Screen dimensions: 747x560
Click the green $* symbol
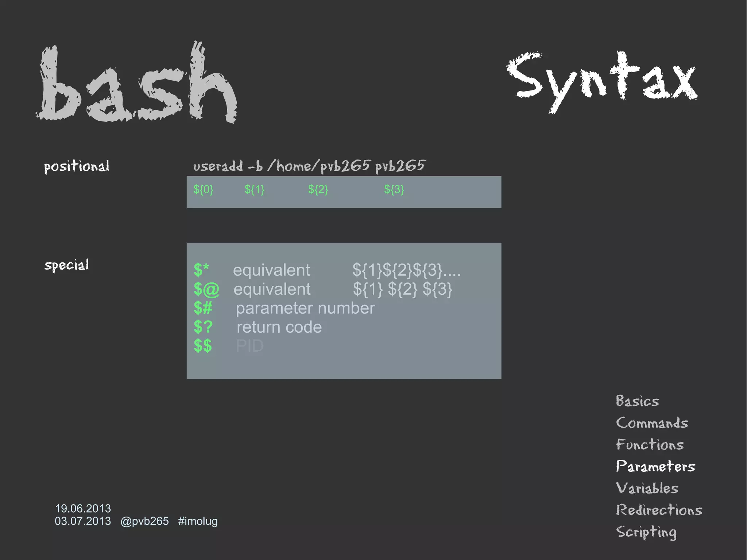click(201, 270)
